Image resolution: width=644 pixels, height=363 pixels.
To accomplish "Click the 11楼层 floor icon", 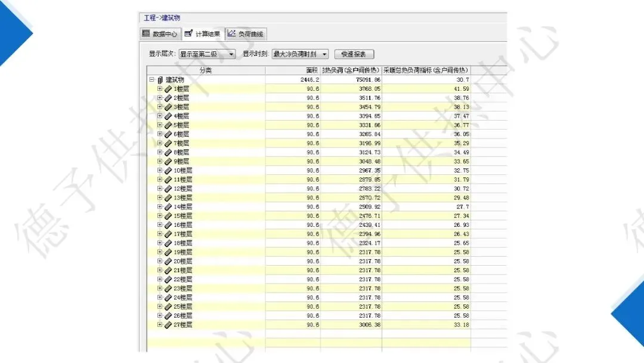I will tap(168, 180).
